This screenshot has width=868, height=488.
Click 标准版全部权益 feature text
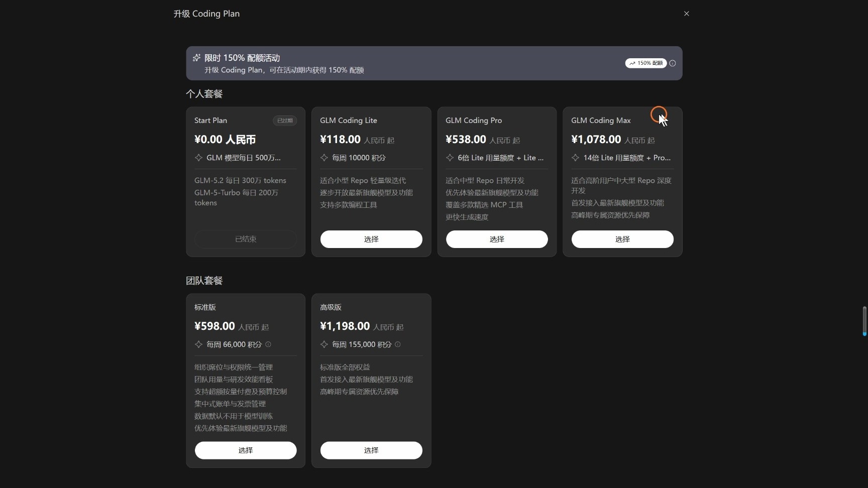(345, 368)
